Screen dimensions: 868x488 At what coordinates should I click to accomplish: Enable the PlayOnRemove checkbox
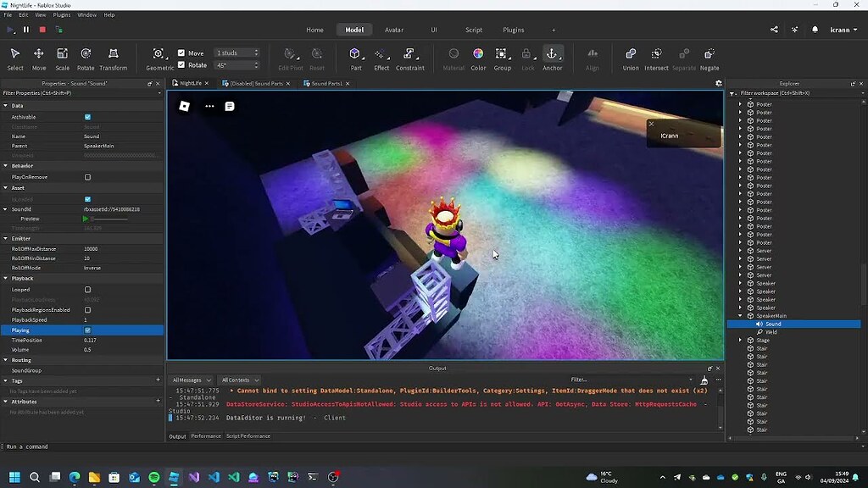[86, 176]
